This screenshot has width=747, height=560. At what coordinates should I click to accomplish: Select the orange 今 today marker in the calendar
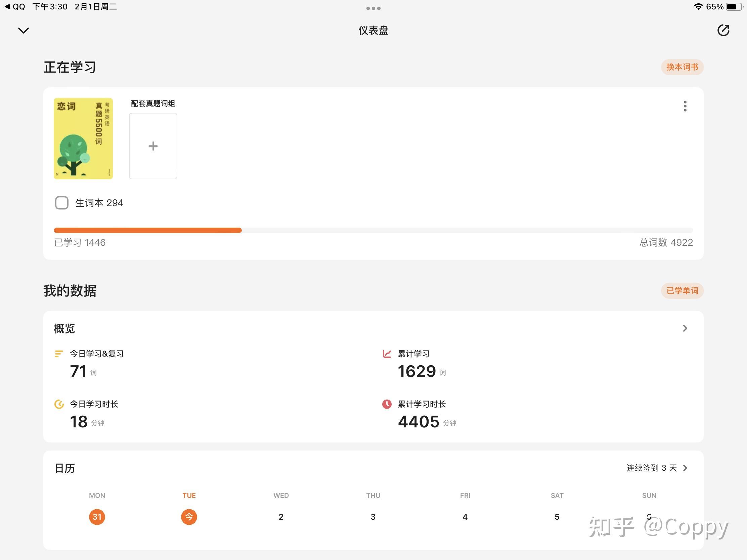(189, 517)
